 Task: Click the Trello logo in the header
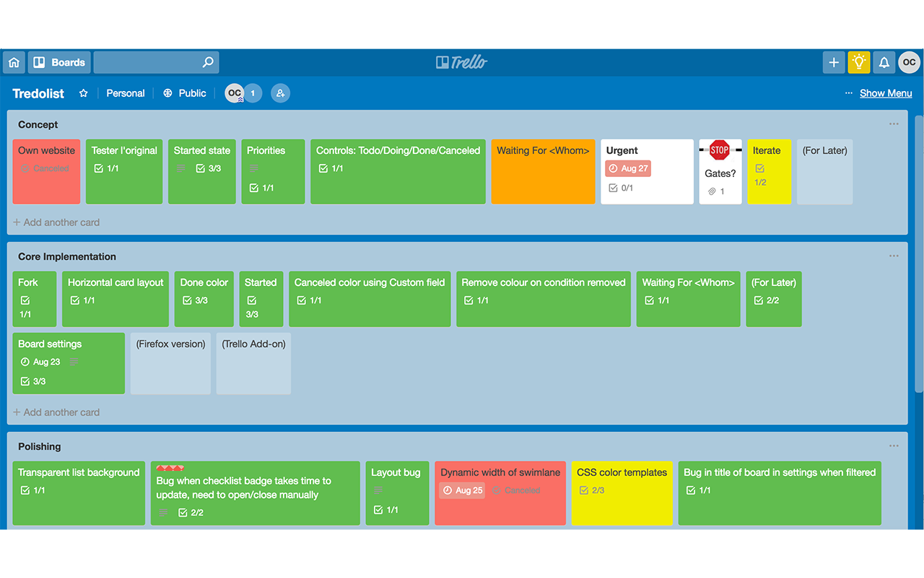coord(462,62)
